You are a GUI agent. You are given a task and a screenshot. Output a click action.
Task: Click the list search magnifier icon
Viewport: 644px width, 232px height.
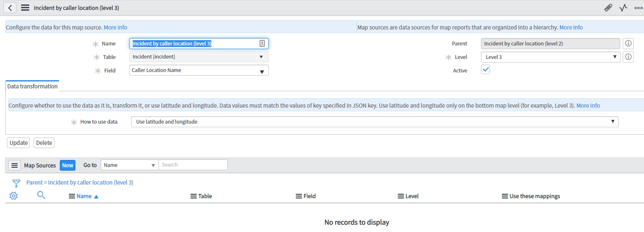(x=41, y=195)
